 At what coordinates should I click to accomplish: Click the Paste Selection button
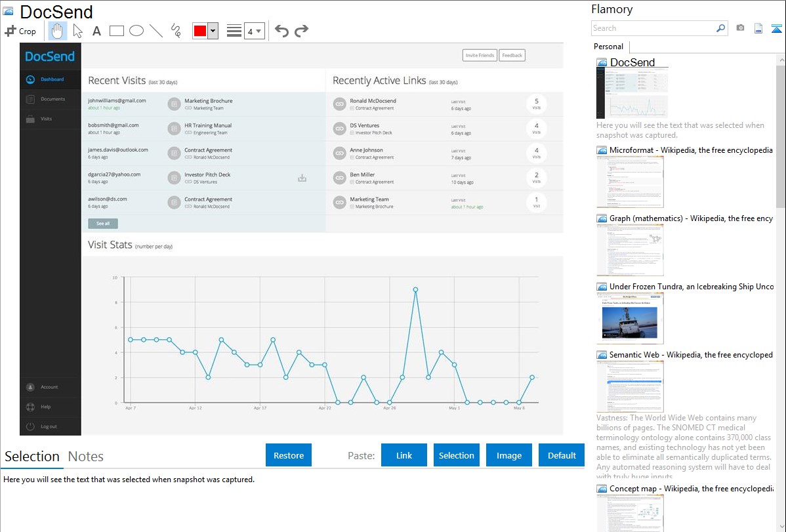[456, 455]
